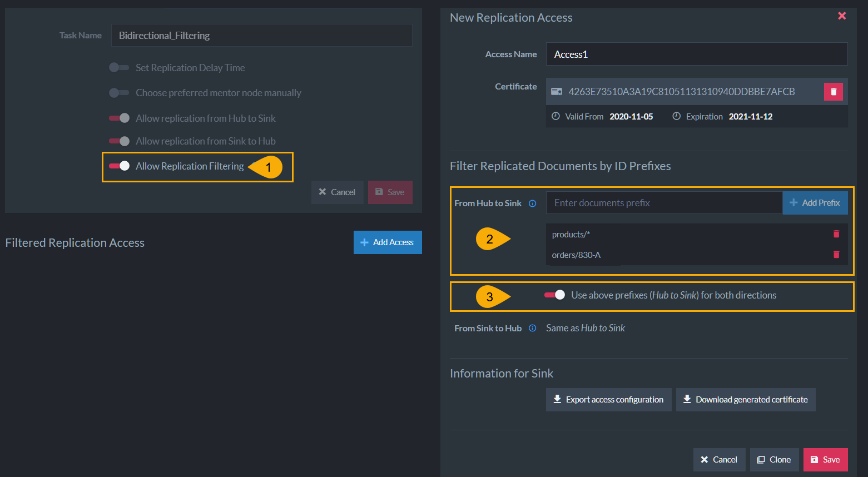This screenshot has width=868, height=477.
Task: Close the New Replication Access panel
Action: click(842, 16)
